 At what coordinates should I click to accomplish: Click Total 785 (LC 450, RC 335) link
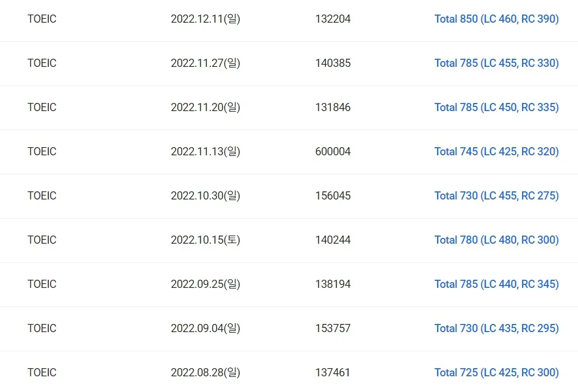(496, 108)
